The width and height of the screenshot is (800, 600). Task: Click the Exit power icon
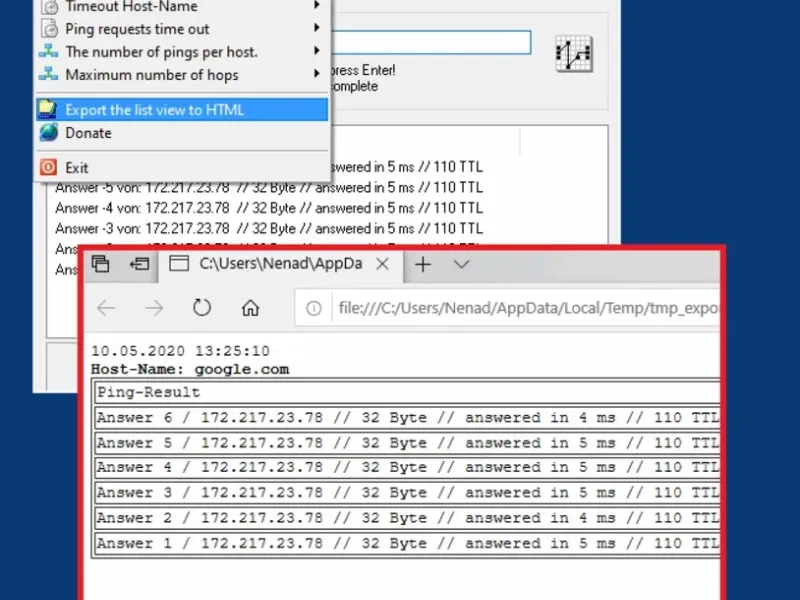48,167
